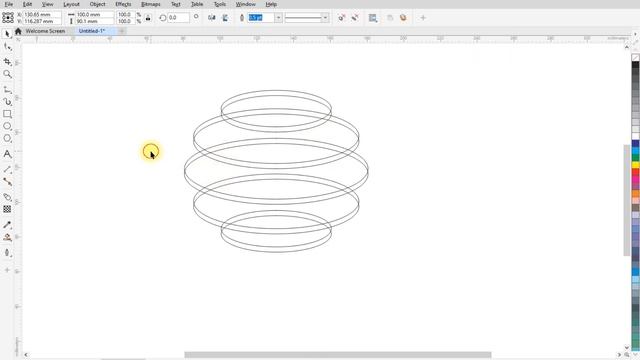Viewport: 640px width, 360px height.
Task: Select the Ellipse tool
Action: click(7, 126)
